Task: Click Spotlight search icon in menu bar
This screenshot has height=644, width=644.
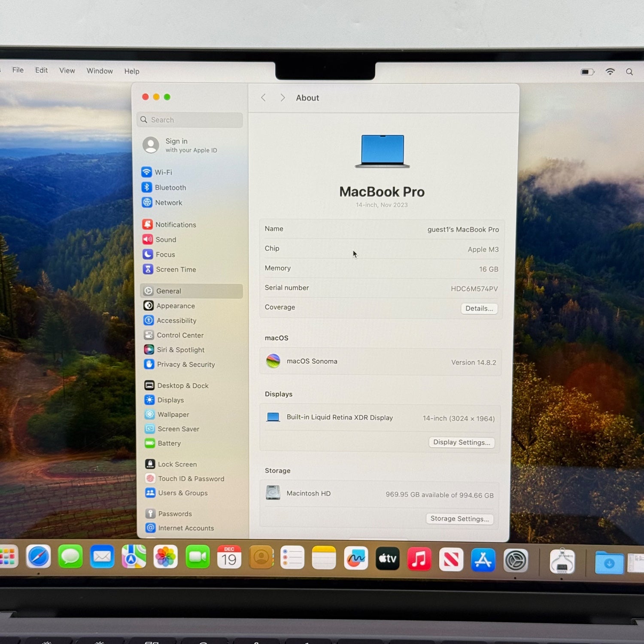Action: (629, 72)
